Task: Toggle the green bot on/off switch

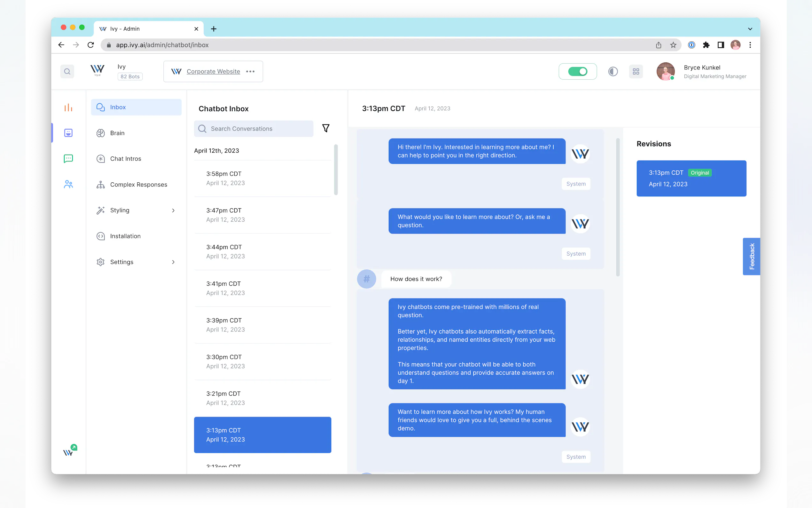Action: pyautogui.click(x=577, y=72)
